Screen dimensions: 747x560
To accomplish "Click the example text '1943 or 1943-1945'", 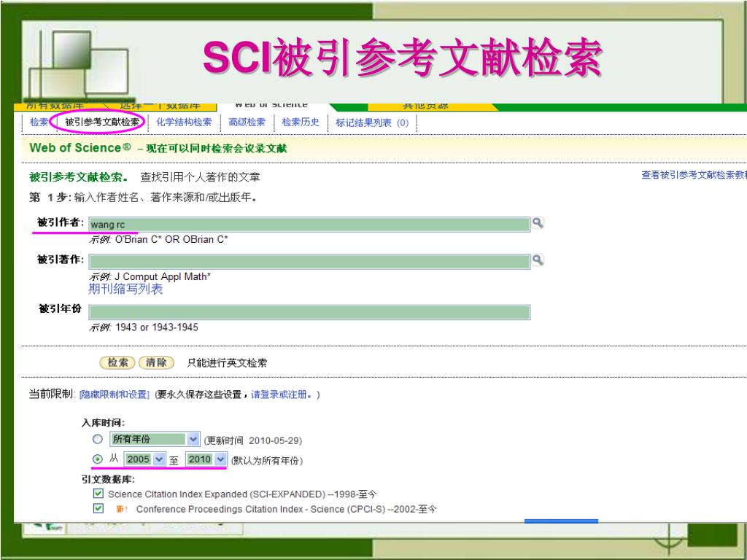I will tap(157, 327).
